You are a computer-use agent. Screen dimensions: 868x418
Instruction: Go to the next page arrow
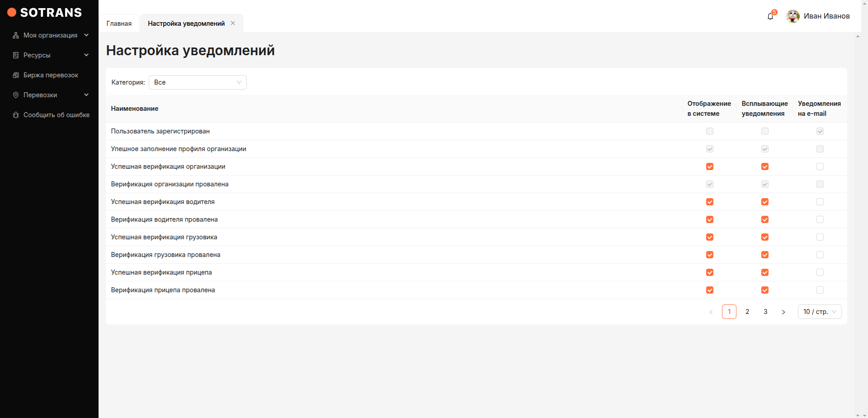click(x=783, y=312)
